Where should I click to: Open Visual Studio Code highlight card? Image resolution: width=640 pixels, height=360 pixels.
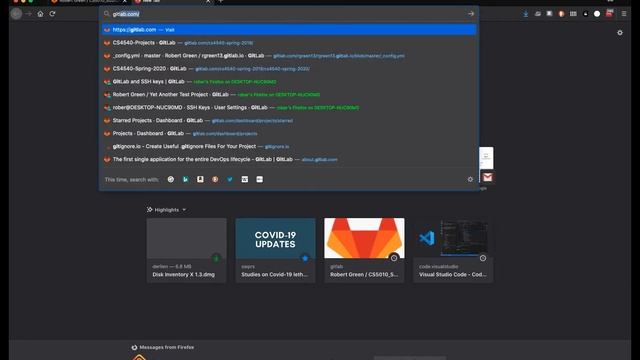pyautogui.click(x=453, y=250)
